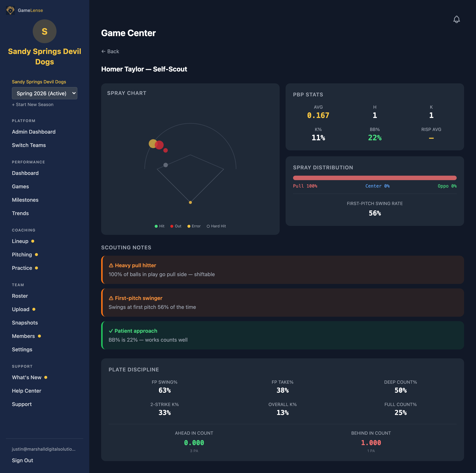This screenshot has height=473, width=476.
Task: Click the small red out dot on spray chart
Action: coord(165,150)
